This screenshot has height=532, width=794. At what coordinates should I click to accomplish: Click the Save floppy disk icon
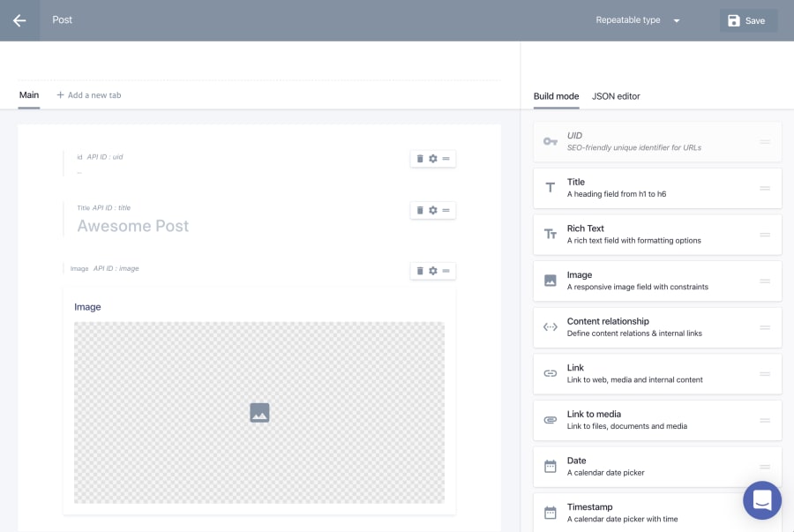tap(734, 20)
